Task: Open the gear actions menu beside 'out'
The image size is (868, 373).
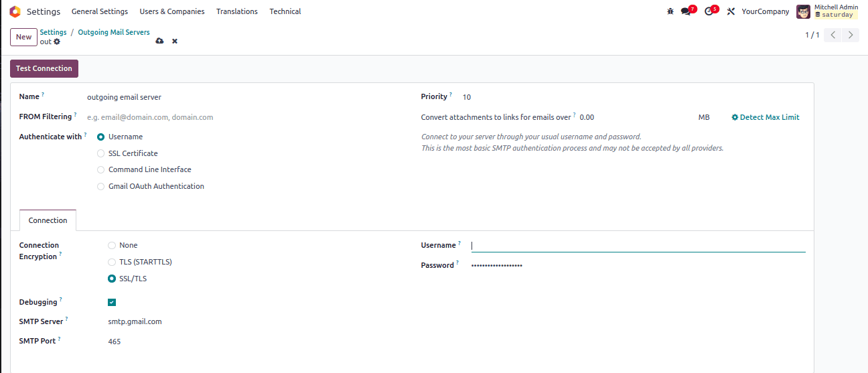Action: [x=57, y=42]
